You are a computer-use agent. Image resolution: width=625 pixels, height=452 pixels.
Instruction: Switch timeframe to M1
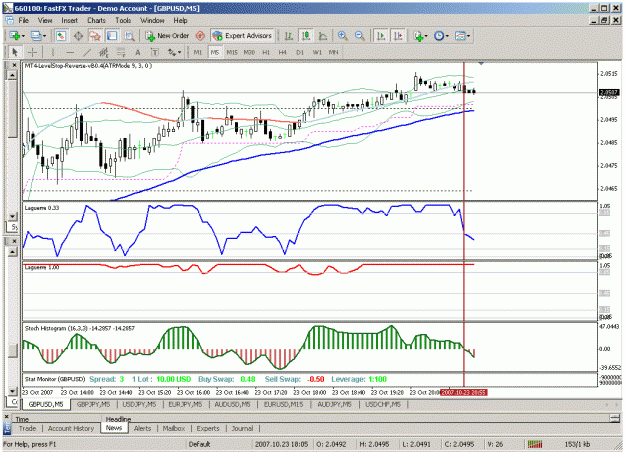click(x=198, y=52)
